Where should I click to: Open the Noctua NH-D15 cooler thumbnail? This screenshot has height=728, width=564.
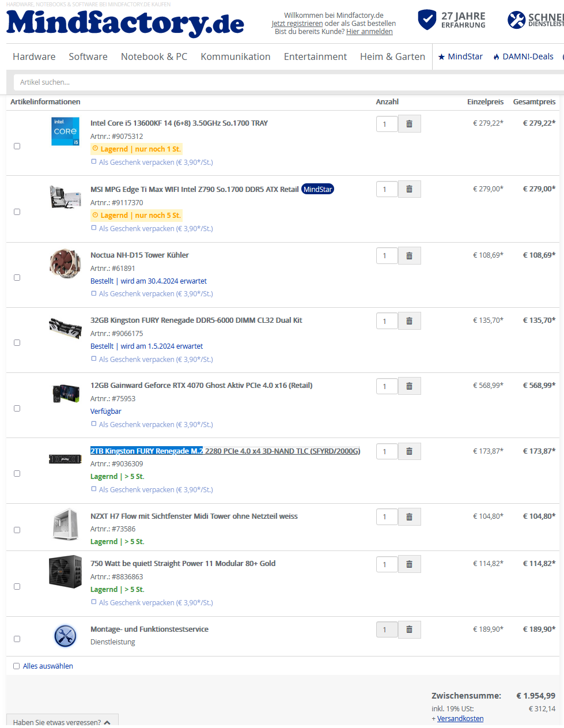65,263
